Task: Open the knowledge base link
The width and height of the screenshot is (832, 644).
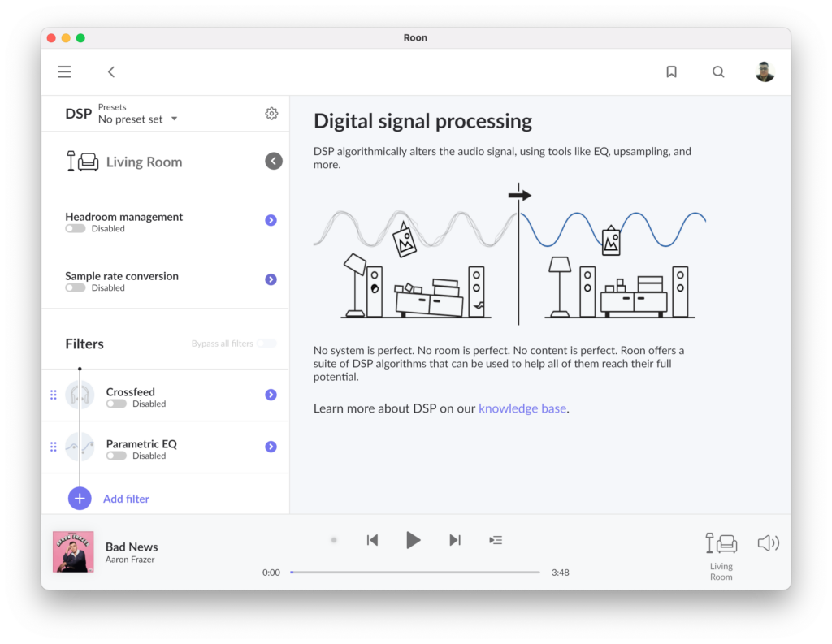Action: [x=522, y=408]
